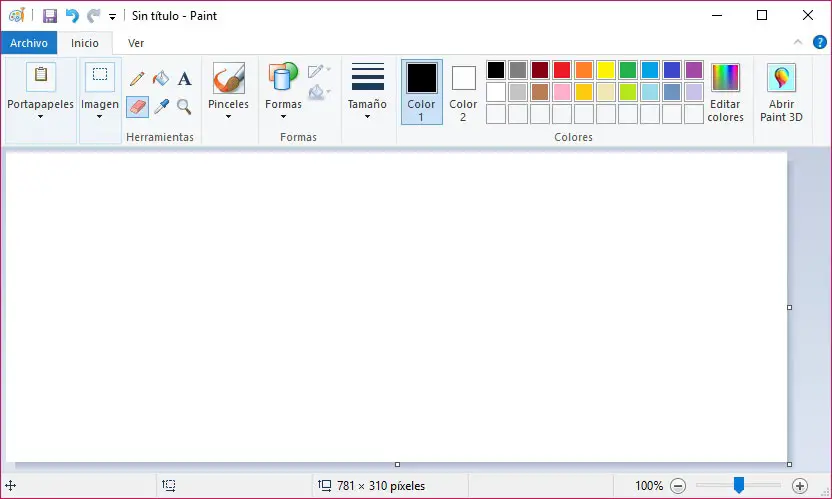Click the zoom slider thumb
832x499 pixels.
(739, 485)
